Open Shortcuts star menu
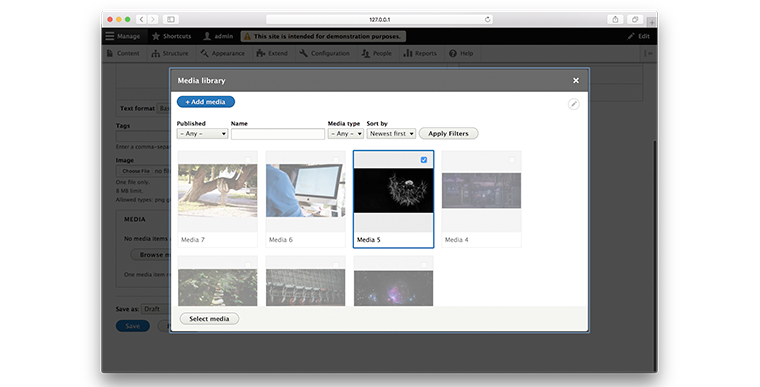This screenshot has width=760, height=387. coord(172,36)
